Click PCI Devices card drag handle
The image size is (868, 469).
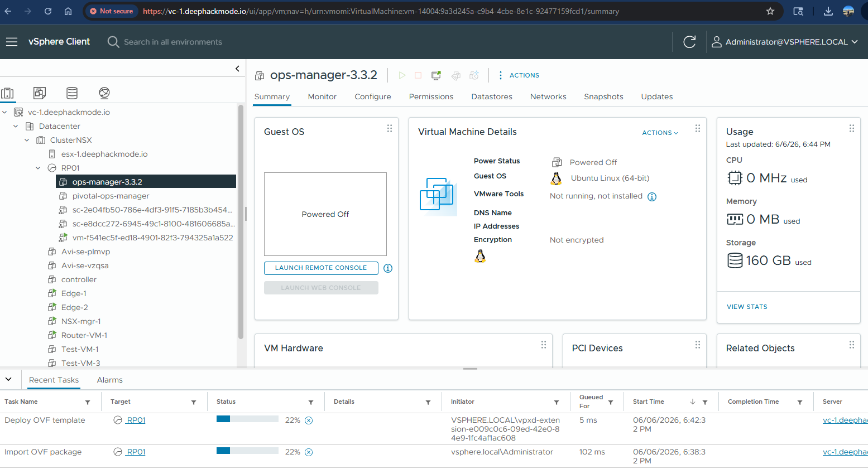point(698,345)
